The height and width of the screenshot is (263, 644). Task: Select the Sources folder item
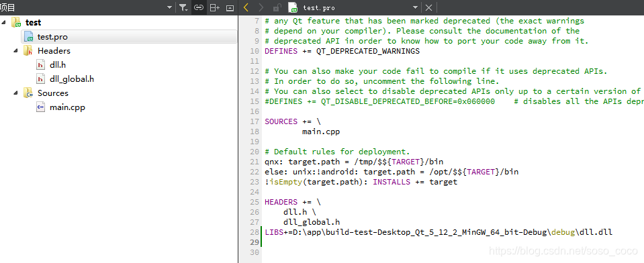pyautogui.click(x=53, y=93)
